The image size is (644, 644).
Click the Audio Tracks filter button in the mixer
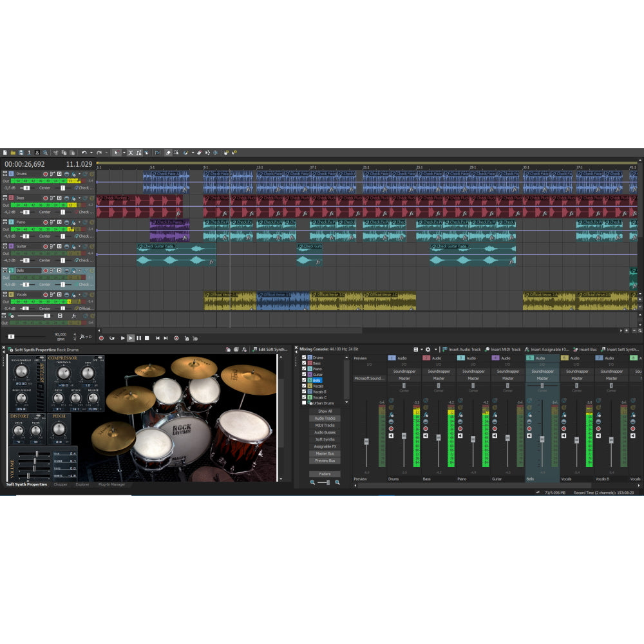pos(325,419)
